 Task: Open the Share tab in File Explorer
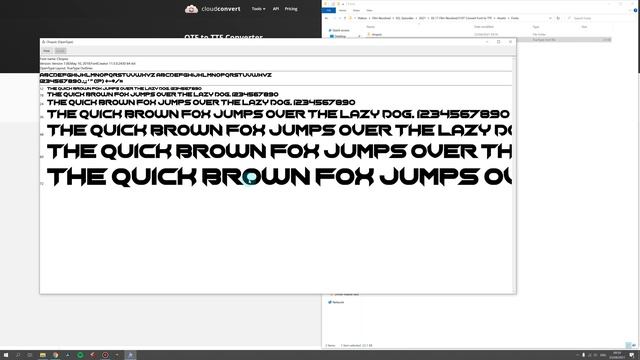click(x=356, y=10)
